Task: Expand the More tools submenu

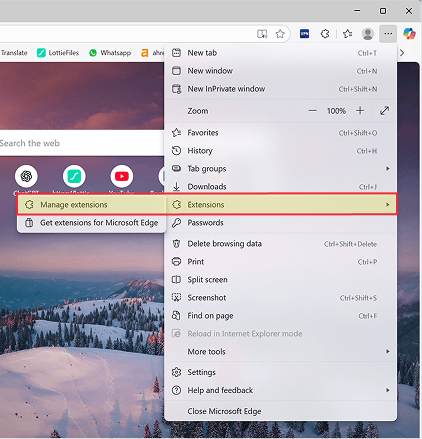Action: [x=280, y=352]
